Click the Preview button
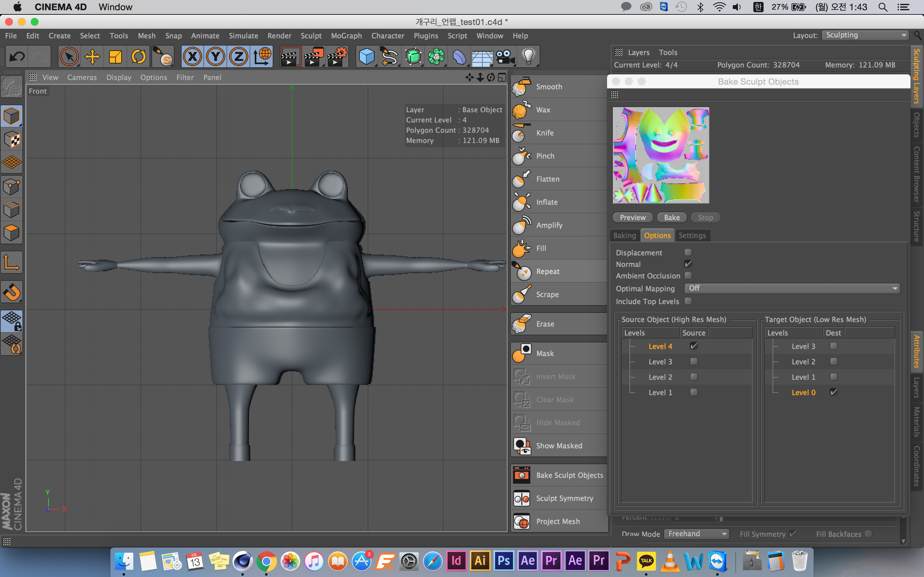924x577 pixels. (632, 218)
